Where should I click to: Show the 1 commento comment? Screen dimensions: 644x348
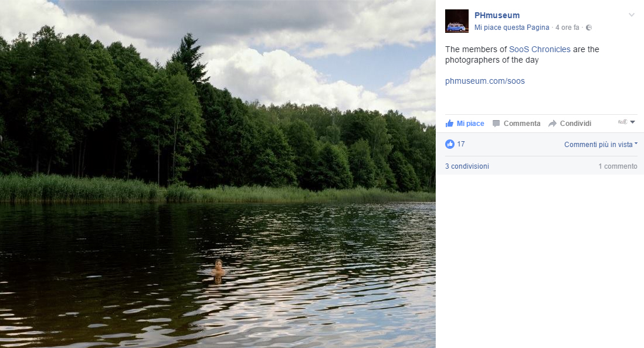[x=618, y=166]
